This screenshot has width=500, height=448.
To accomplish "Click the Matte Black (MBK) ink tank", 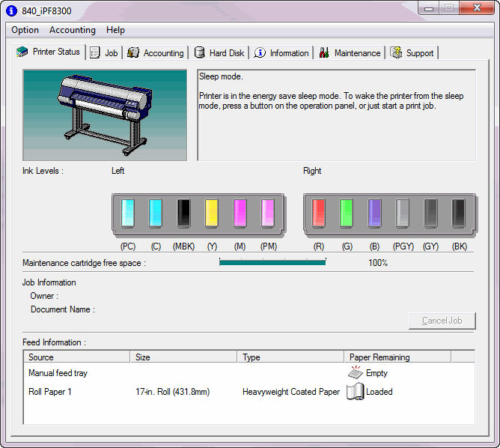I will (183, 214).
